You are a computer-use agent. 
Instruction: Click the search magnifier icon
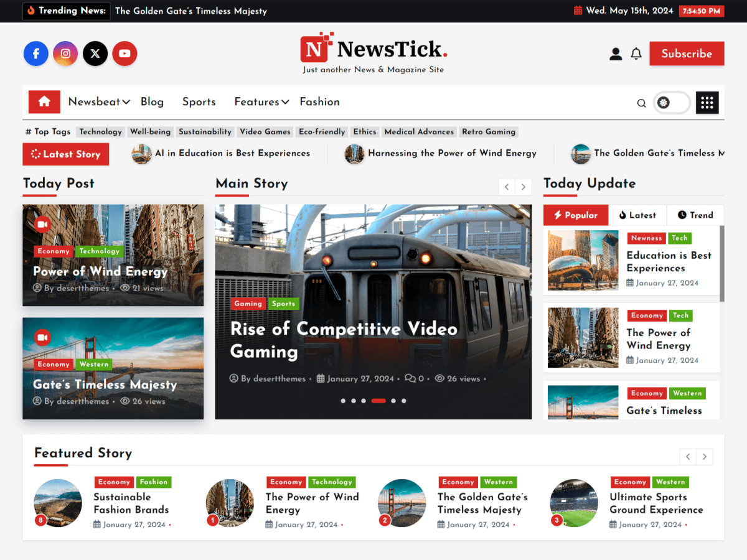click(x=641, y=103)
